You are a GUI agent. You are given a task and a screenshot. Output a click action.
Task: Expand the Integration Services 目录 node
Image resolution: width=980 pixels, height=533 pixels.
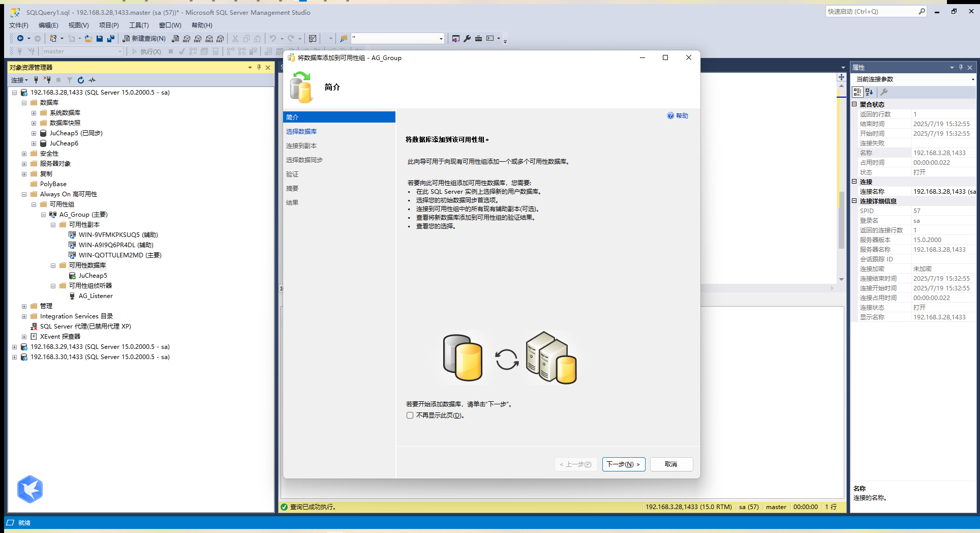point(24,316)
